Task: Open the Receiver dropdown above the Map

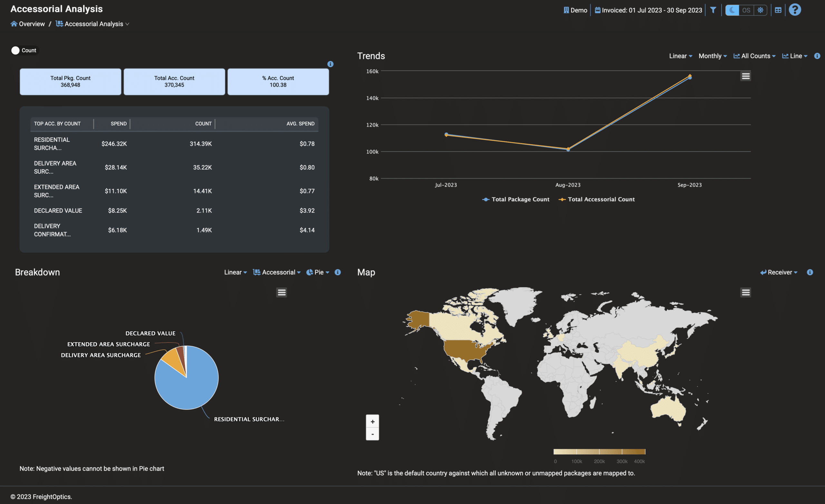Action: tap(779, 272)
